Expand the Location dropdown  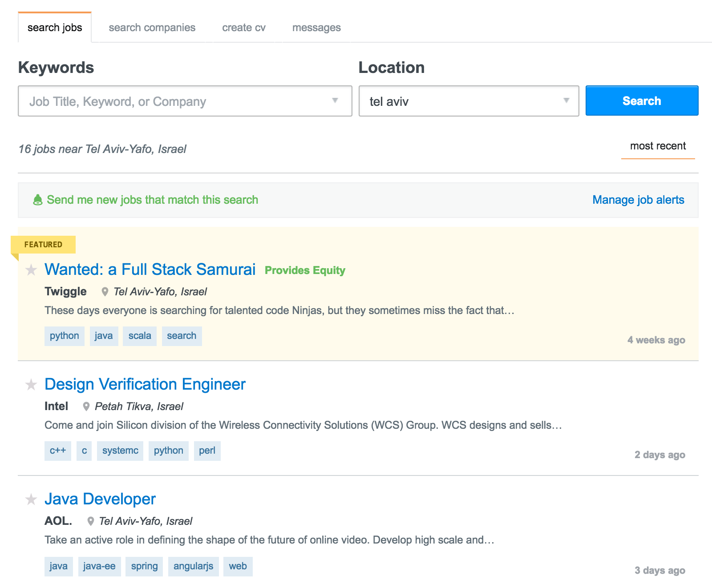pos(566,101)
